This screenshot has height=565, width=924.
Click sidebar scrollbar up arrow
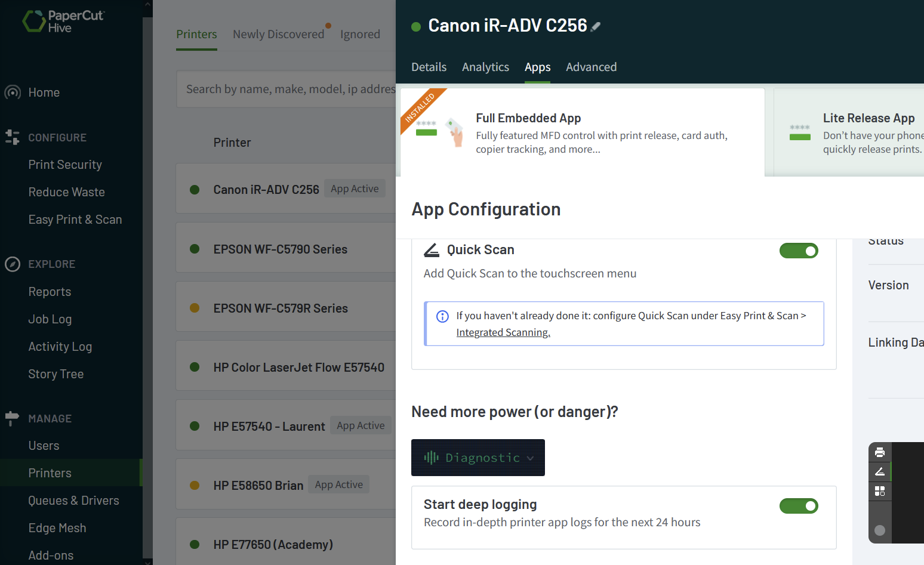(147, 5)
